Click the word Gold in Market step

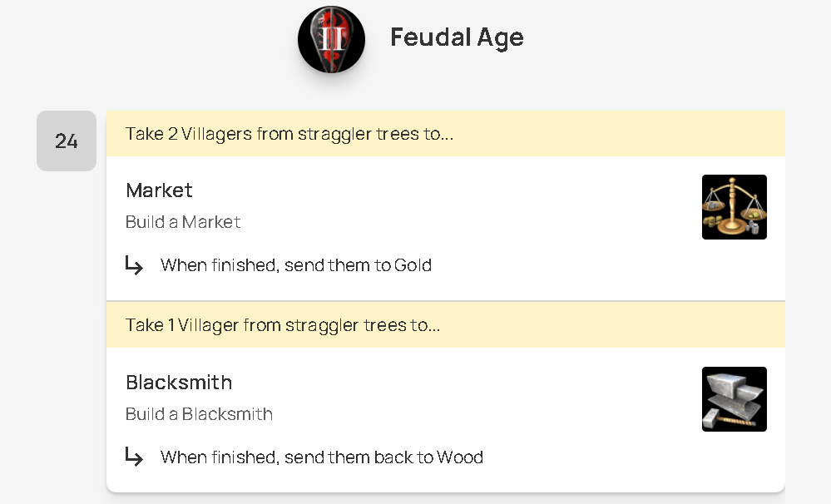point(413,266)
